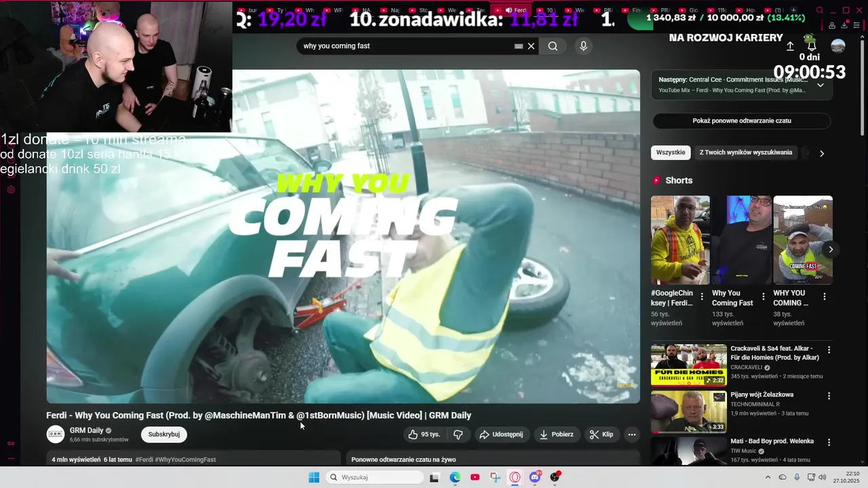
Task: Click the Wyszukaj taskbar search box
Action: [374, 477]
